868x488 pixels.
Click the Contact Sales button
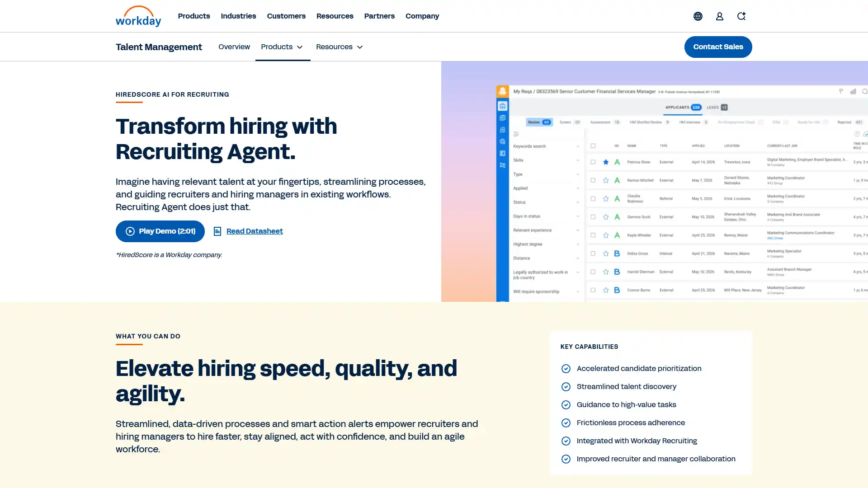[718, 47]
